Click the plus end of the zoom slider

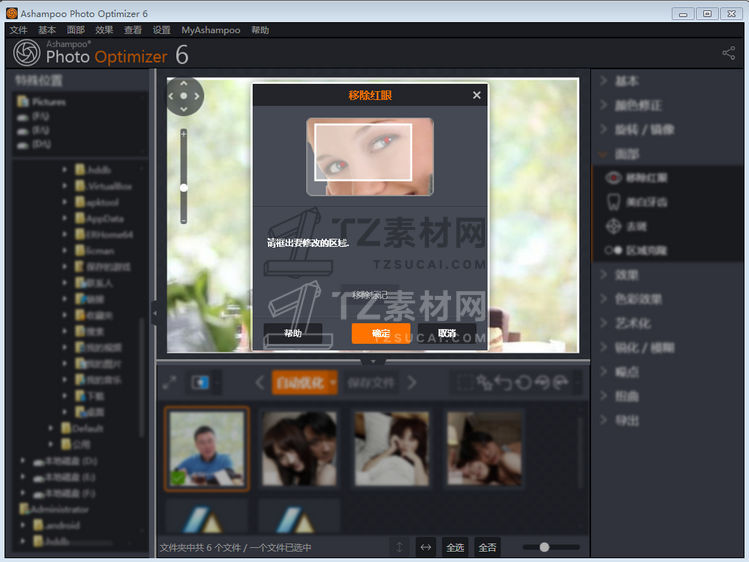(x=184, y=134)
